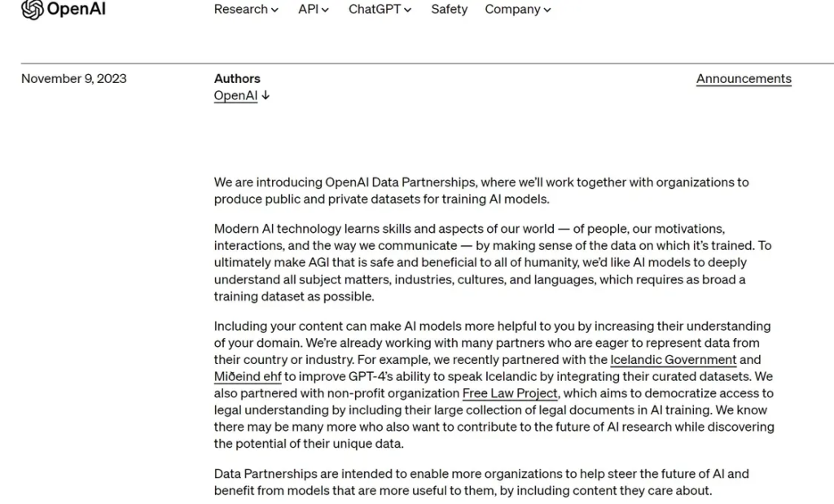
Task: Click the OpenAI knot logo icon
Action: [32, 10]
